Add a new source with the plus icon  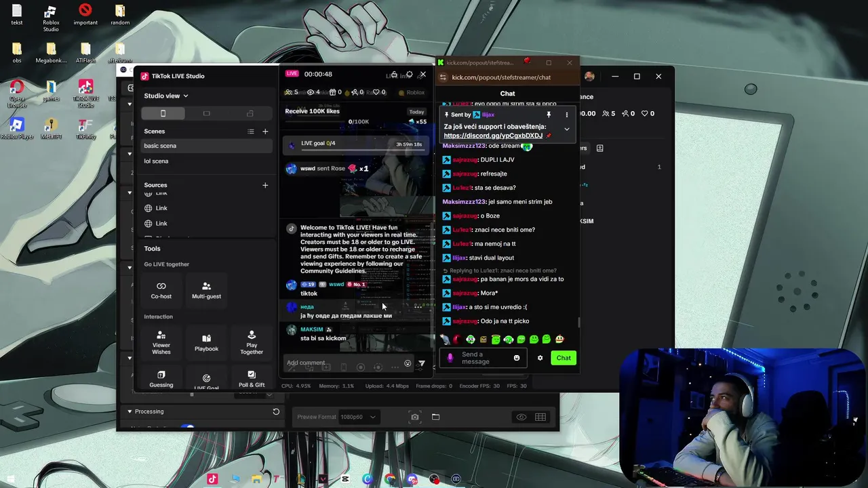pos(265,185)
